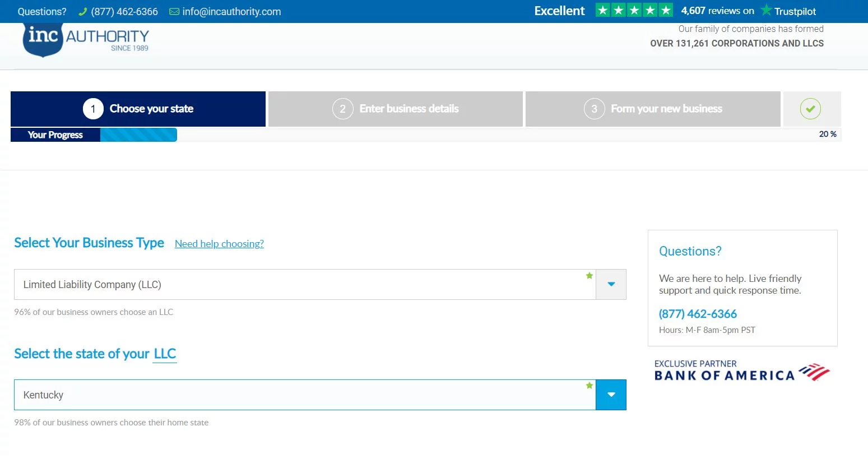868x459 pixels.
Task: Expand the state selection dropdown arrow
Action: 611,395
